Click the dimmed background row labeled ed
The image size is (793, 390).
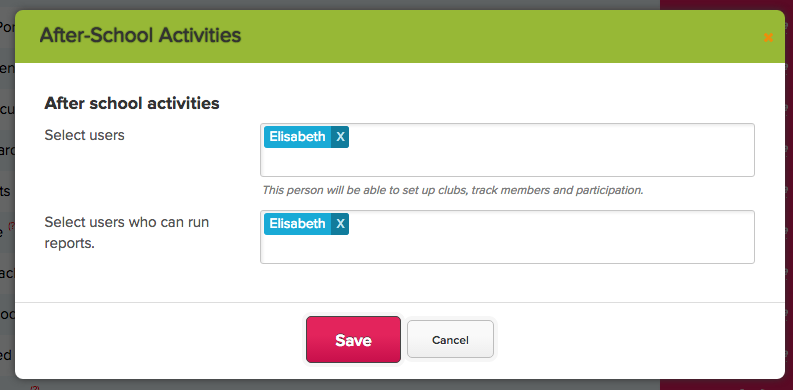7,355
